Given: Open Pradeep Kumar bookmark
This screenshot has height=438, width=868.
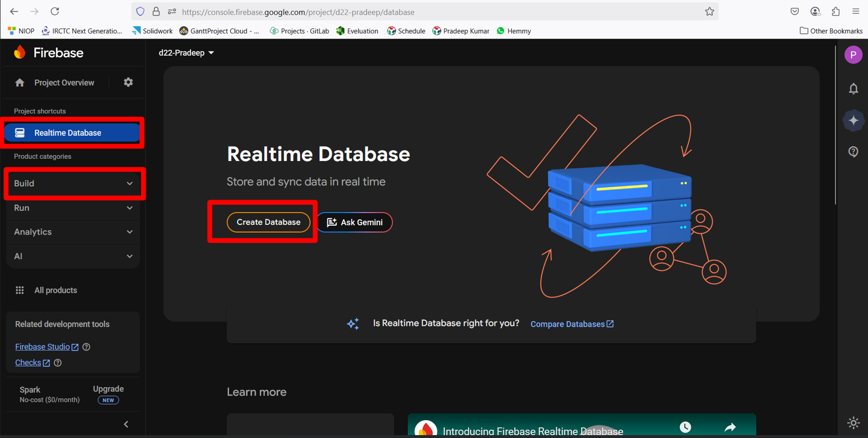Looking at the screenshot, I should [461, 31].
